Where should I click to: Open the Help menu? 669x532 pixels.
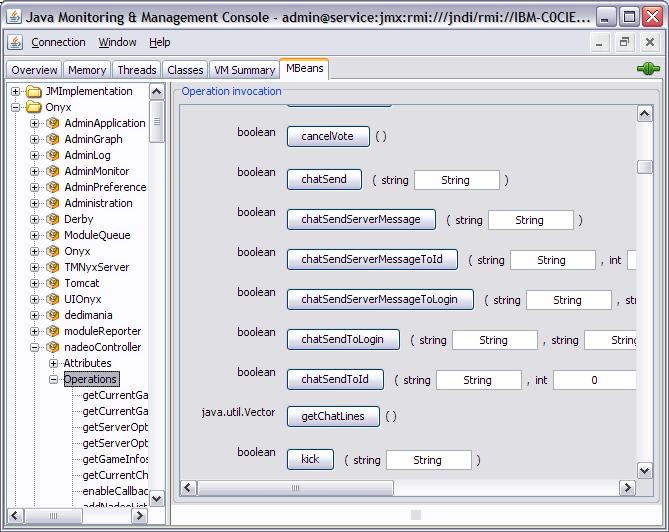(x=160, y=42)
